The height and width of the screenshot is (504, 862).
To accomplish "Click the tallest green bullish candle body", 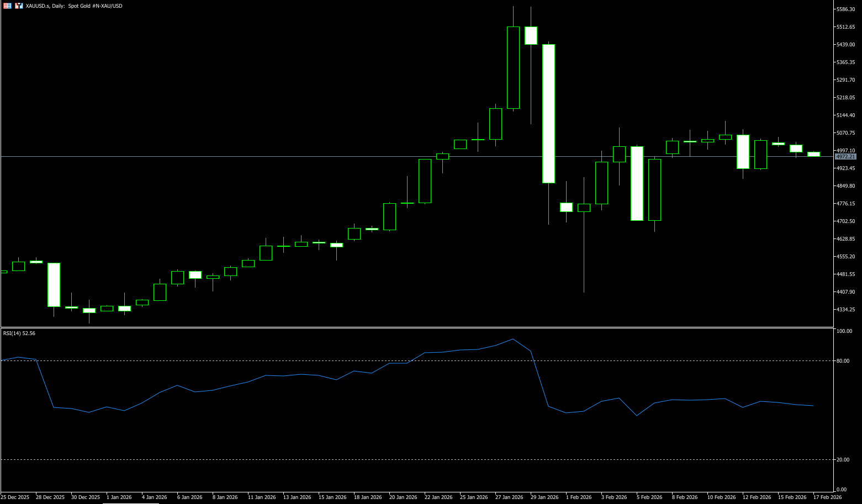I will [x=513, y=67].
